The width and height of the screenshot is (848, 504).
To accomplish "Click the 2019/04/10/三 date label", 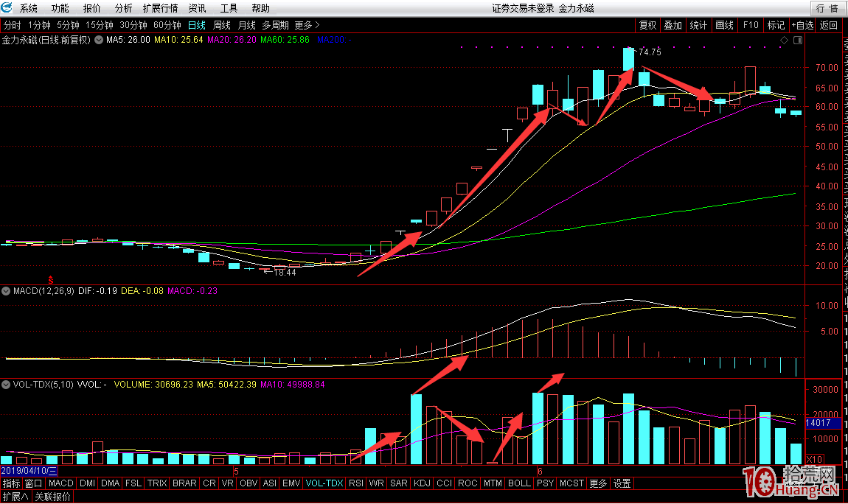I will click(x=29, y=471).
